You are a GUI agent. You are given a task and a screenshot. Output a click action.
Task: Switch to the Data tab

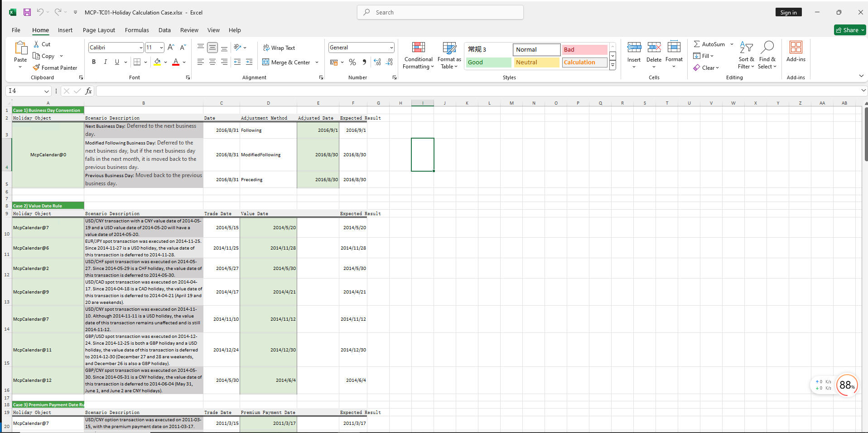[x=164, y=30]
